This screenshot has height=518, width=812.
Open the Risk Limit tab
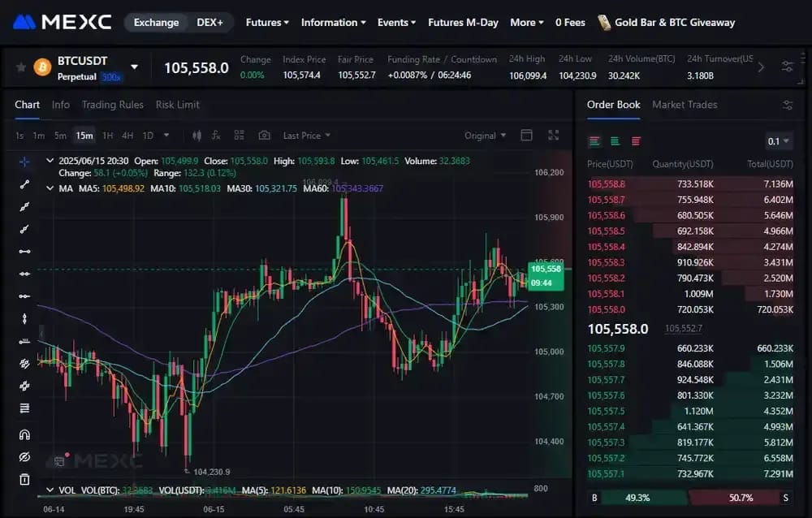[178, 105]
